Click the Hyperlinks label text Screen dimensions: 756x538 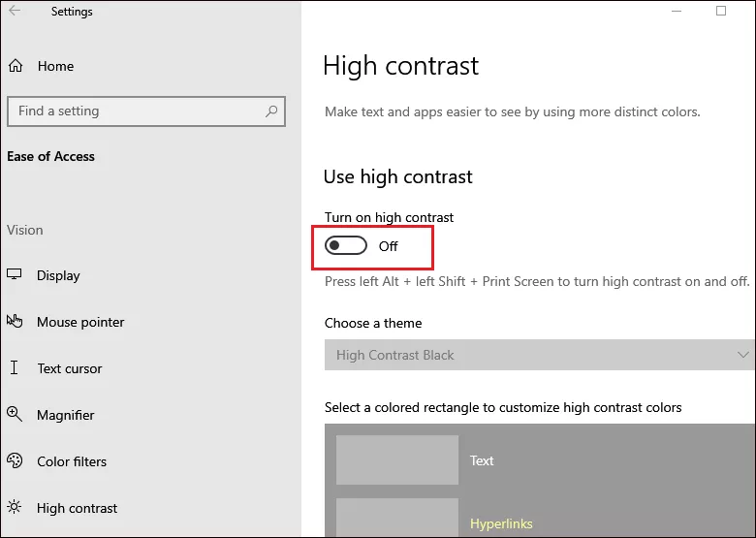point(501,523)
